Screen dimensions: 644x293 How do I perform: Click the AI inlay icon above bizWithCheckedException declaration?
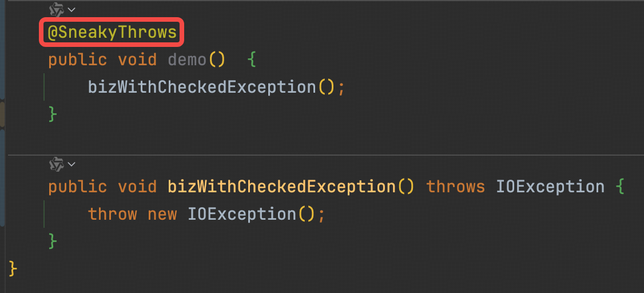[x=57, y=164]
